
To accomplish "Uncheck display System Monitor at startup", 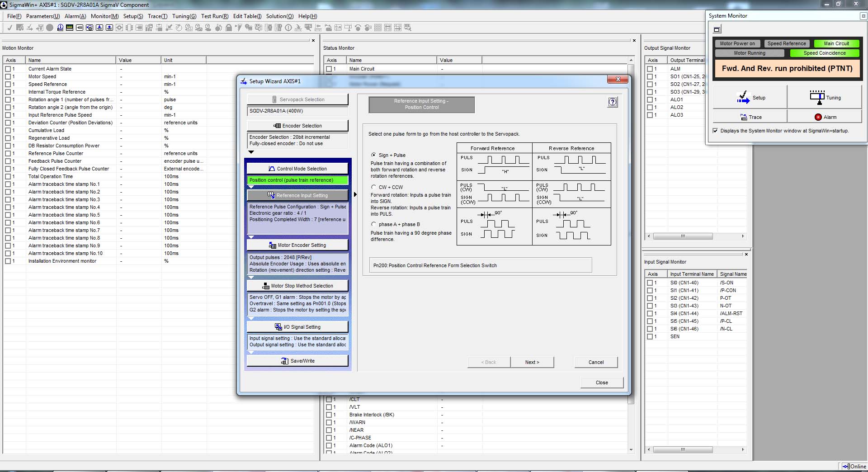I will pos(715,131).
